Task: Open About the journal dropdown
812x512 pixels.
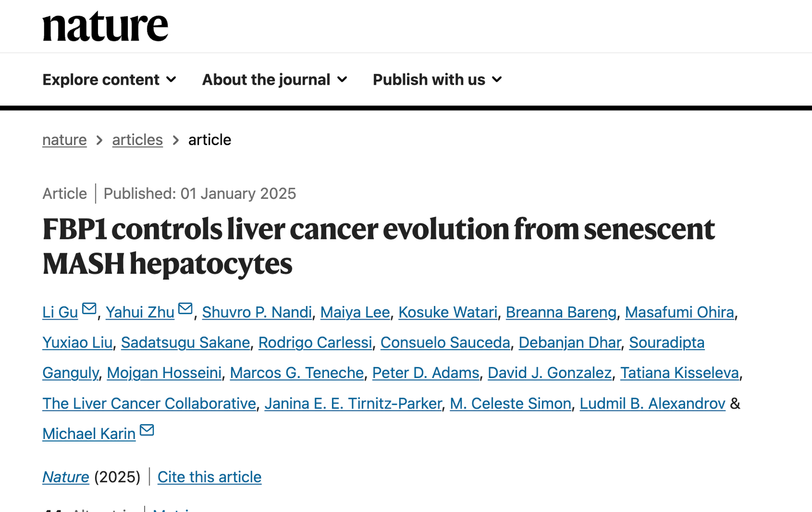Action: 275,80
